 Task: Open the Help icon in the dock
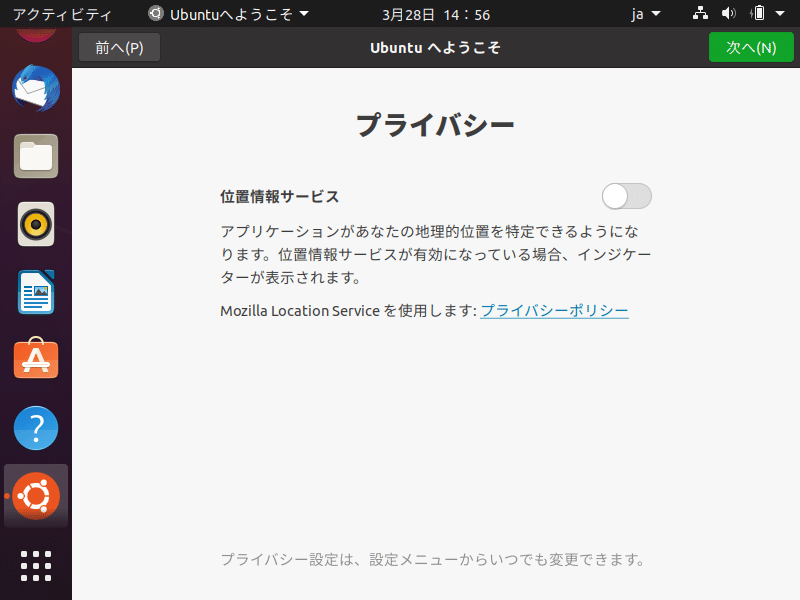[x=36, y=428]
